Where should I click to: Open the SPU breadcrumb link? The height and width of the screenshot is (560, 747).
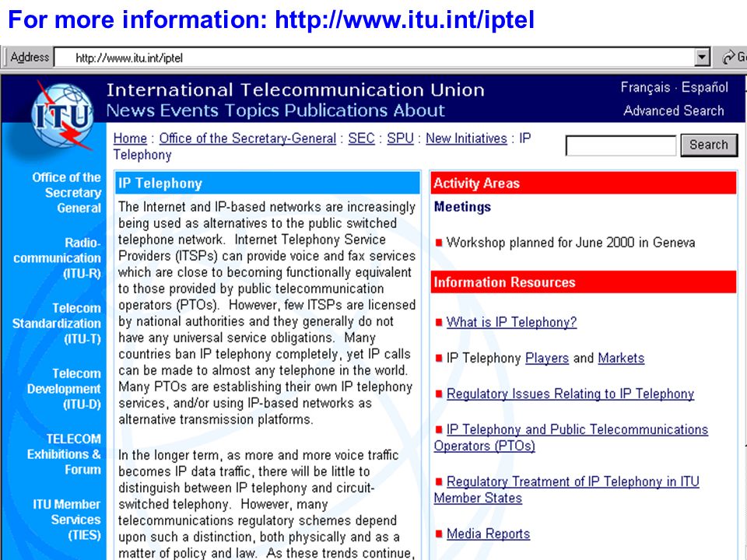(400, 138)
